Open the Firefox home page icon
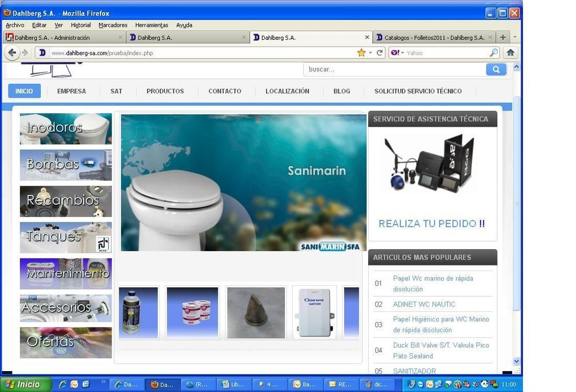This screenshot has height=392, width=576. click(x=510, y=53)
